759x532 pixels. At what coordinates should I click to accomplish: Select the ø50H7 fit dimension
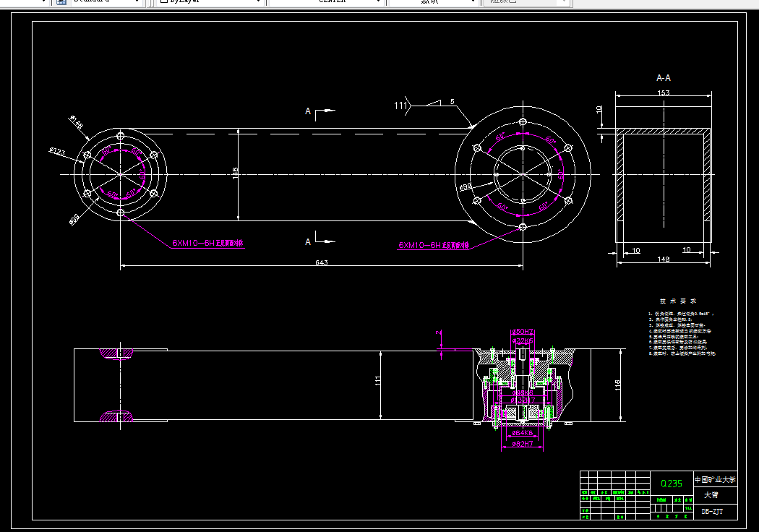click(523, 332)
